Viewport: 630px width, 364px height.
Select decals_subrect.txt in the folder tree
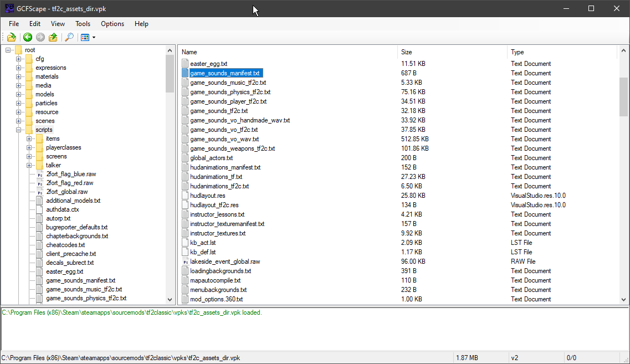coord(70,263)
